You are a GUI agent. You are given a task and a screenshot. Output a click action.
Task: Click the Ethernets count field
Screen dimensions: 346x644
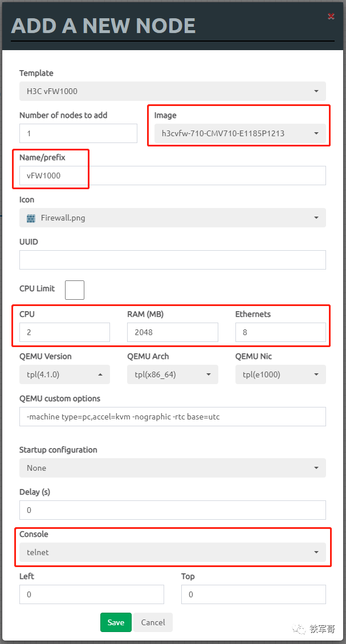[280, 332]
